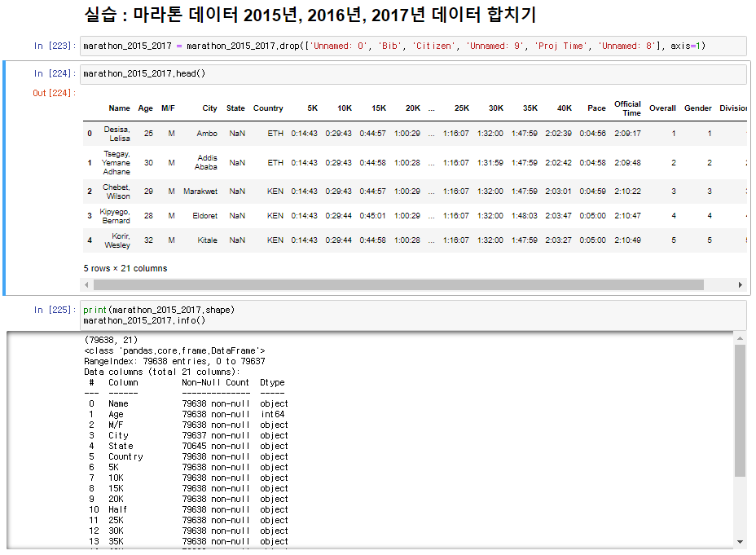Click the city cell 'Addis Ababa'

(x=206, y=162)
